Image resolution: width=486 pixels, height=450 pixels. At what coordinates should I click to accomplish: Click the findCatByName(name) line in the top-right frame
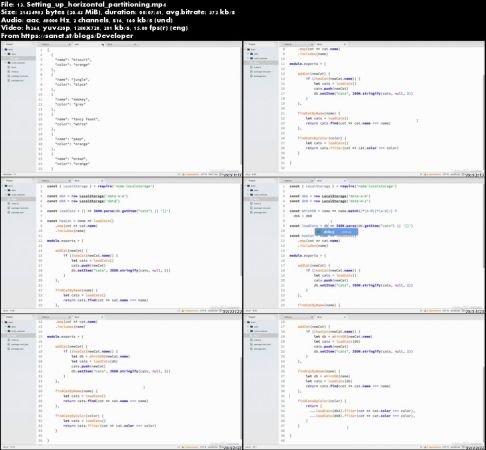319,113
